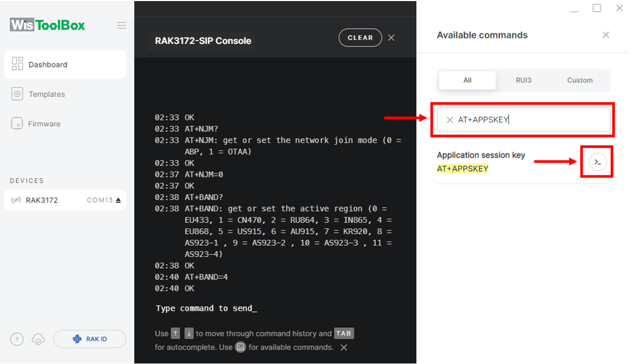This screenshot has height=364, width=632.
Task: Open the Dashboard page
Action: click(65, 65)
